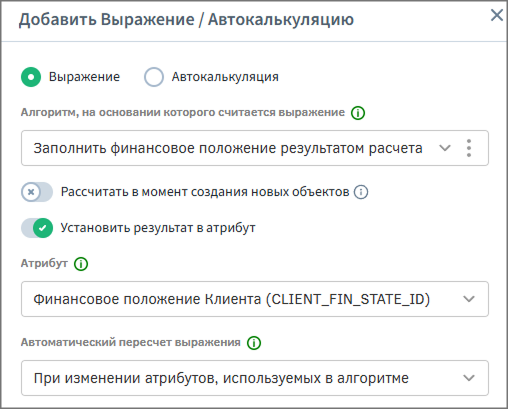Click При изменении атрибутов, используемых в алгоритме field
This screenshot has height=409, width=508.
[x=255, y=378]
